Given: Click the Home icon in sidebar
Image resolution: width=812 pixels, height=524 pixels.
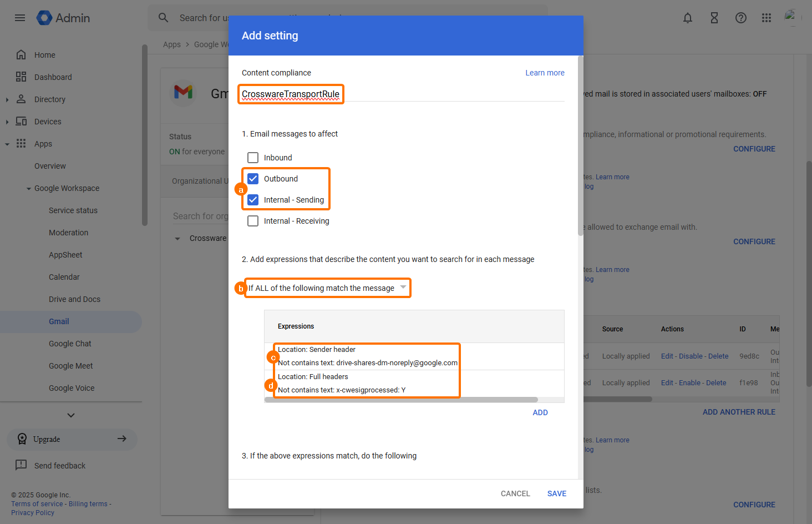Looking at the screenshot, I should pyautogui.click(x=21, y=55).
